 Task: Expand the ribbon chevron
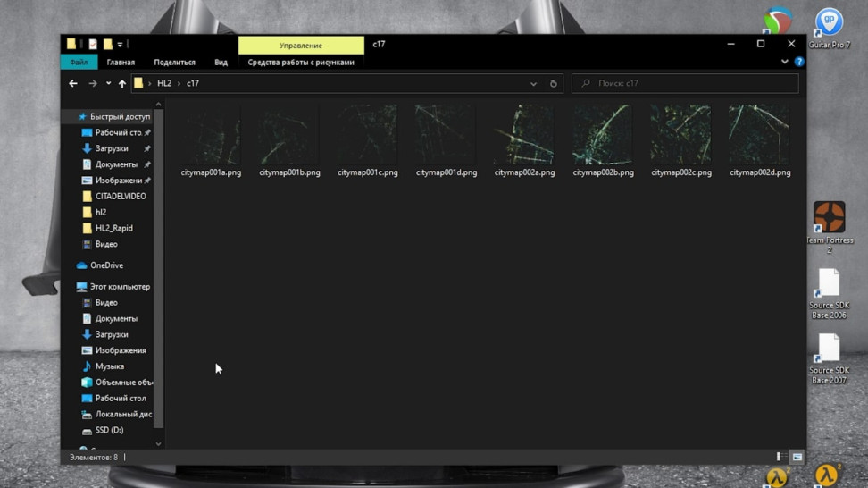[784, 62]
